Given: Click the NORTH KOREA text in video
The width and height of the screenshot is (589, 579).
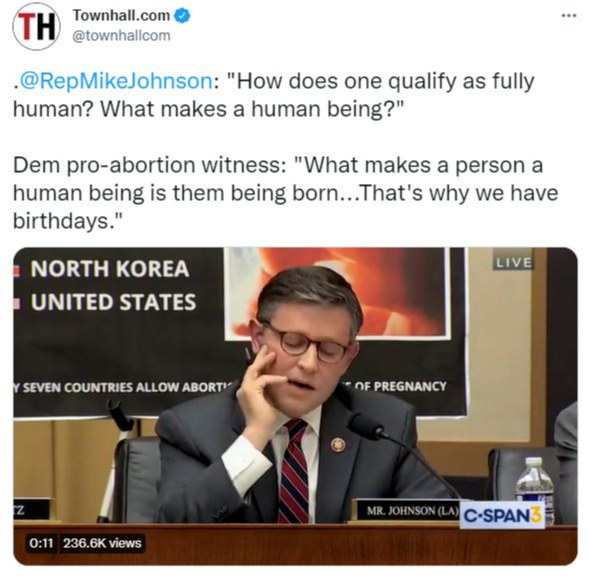Looking at the screenshot, I should [109, 269].
